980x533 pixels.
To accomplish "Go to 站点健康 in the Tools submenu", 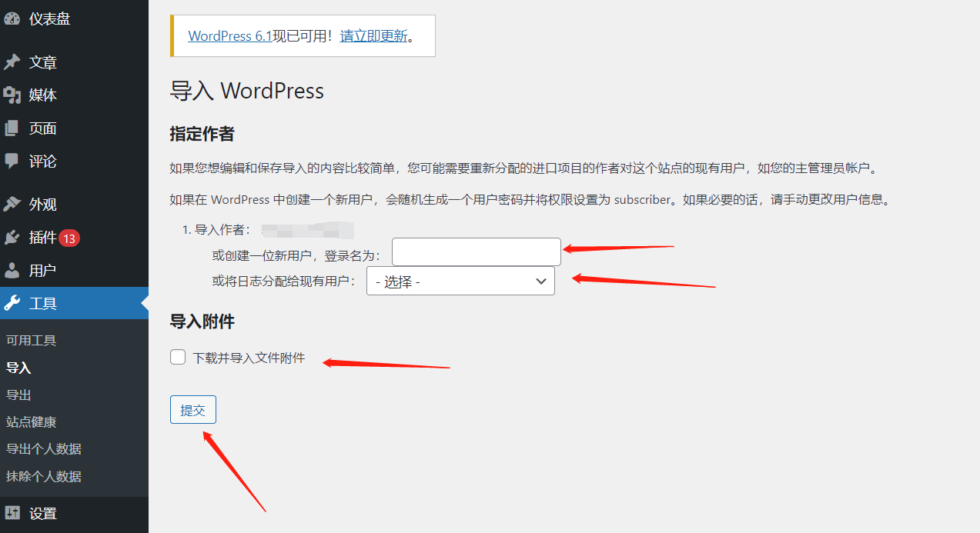I will tap(32, 421).
